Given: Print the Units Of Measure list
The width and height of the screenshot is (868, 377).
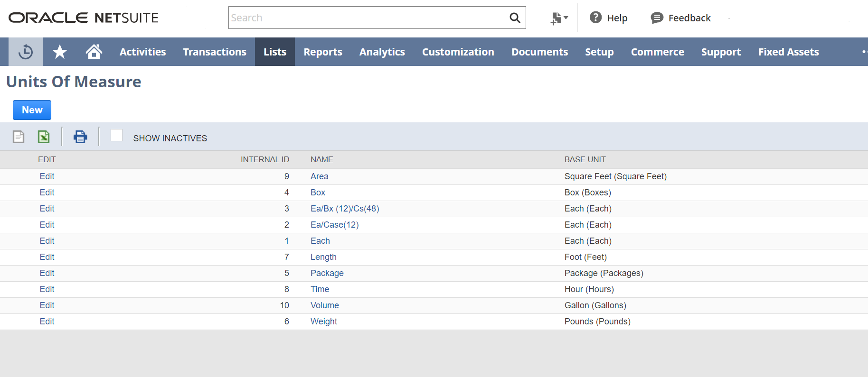Looking at the screenshot, I should tap(80, 137).
